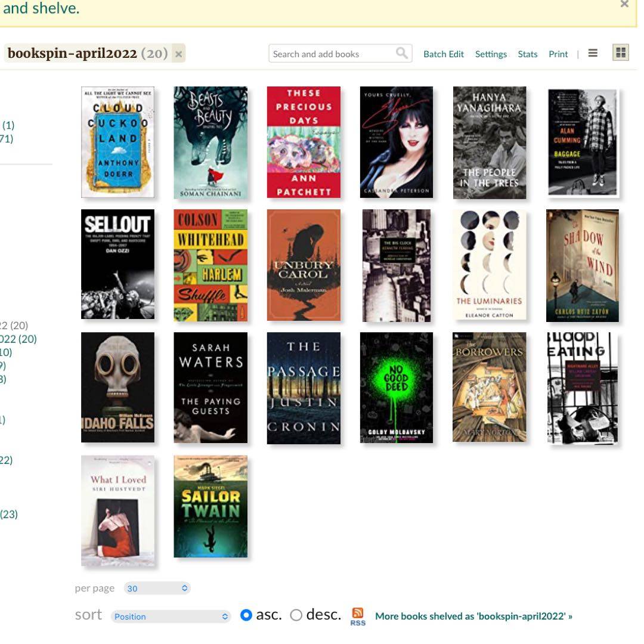Dismiss the yellow notification banner

click(624, 4)
